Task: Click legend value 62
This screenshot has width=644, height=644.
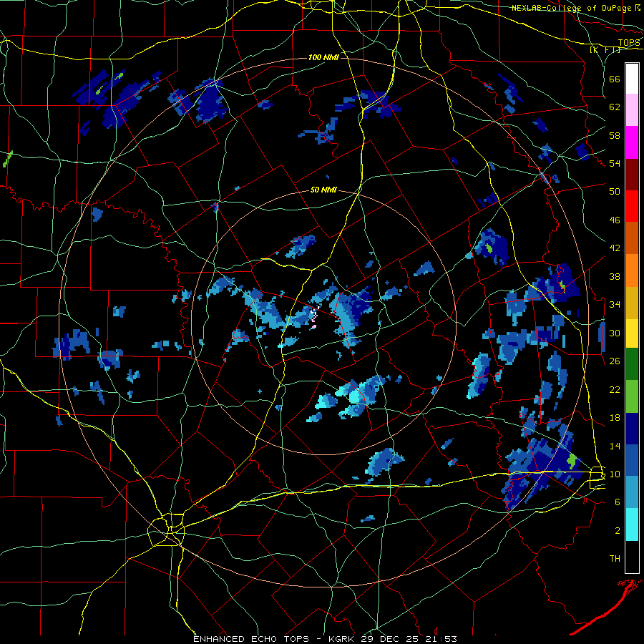Action: tap(615, 107)
